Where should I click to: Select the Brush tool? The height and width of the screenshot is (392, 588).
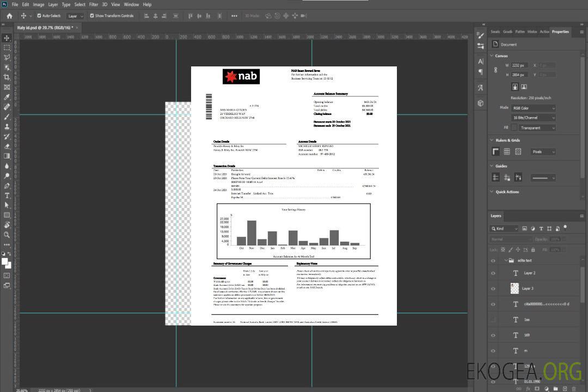pos(7,117)
